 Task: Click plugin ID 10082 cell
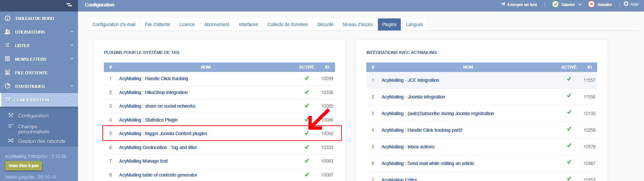point(327,133)
